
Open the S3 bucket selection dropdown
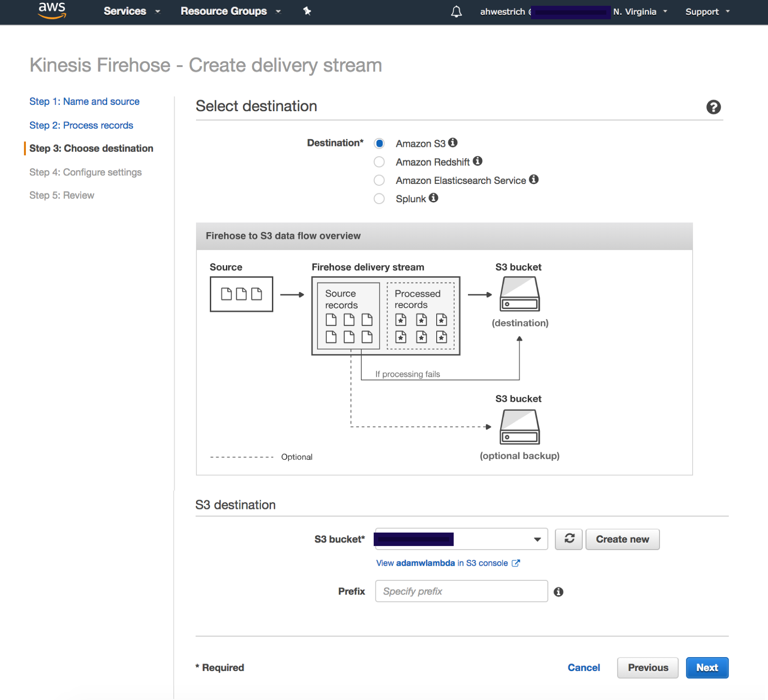pyautogui.click(x=461, y=539)
